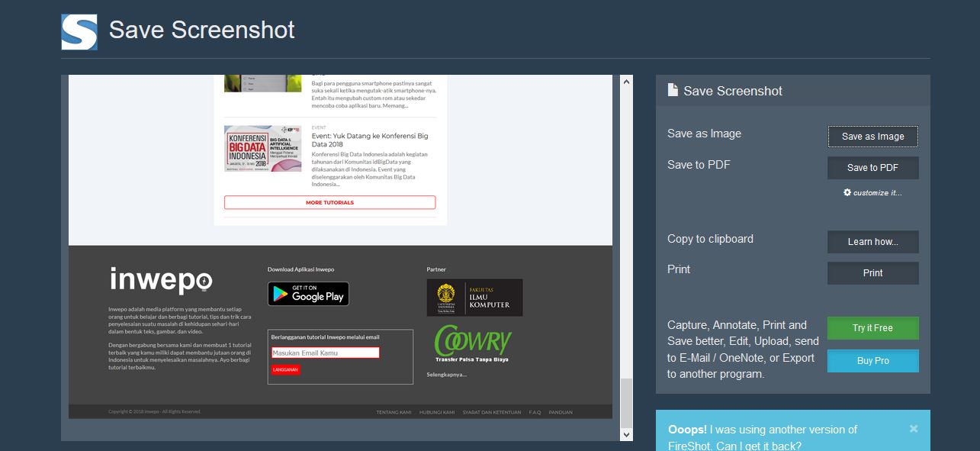Click the Get it on Google Play badge

tap(308, 294)
